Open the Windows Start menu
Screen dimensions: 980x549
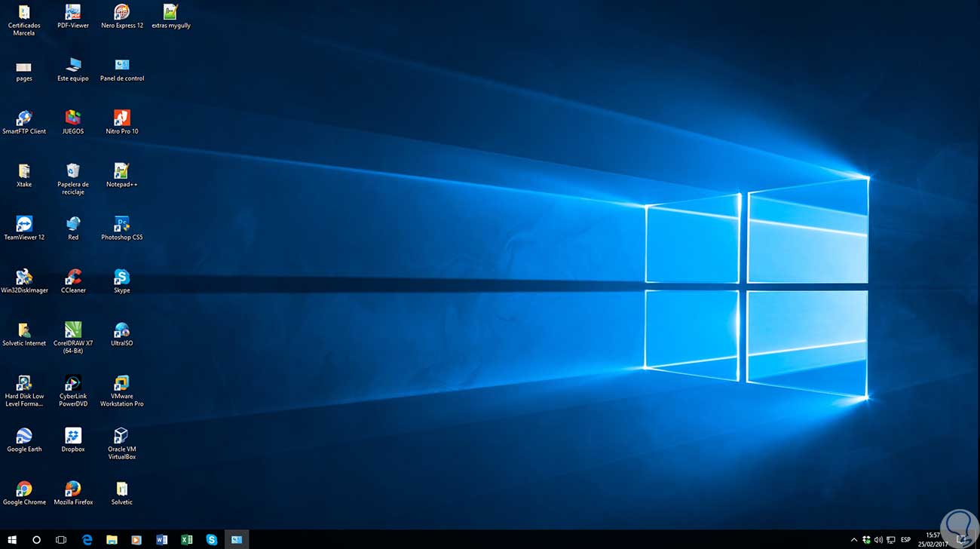[x=12, y=540]
